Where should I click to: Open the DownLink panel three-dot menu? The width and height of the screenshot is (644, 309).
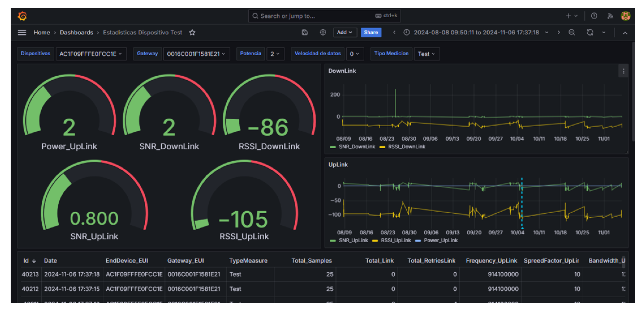coord(623,71)
